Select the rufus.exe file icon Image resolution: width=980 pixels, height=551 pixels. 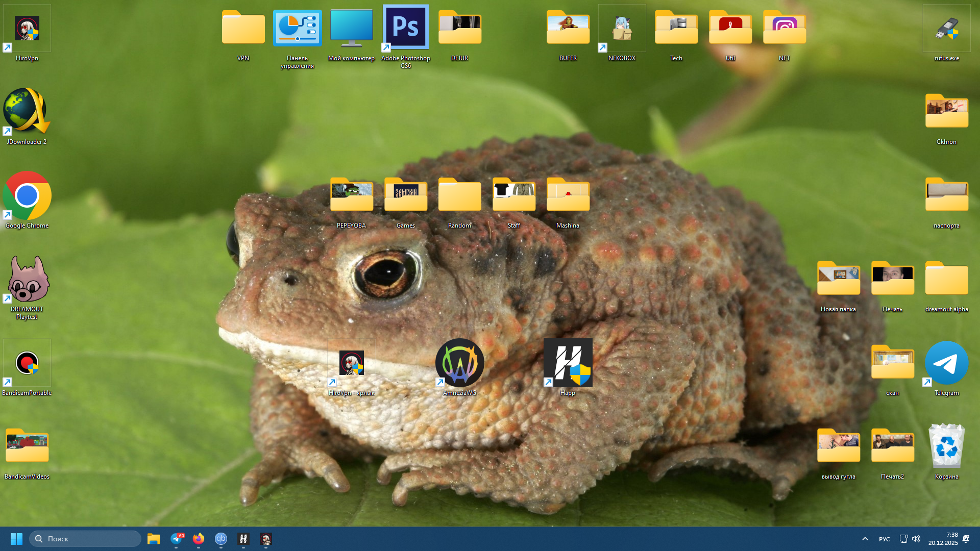click(x=946, y=29)
